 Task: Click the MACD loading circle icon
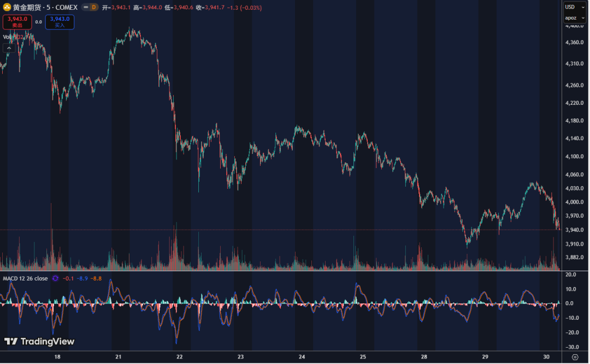pos(55,279)
